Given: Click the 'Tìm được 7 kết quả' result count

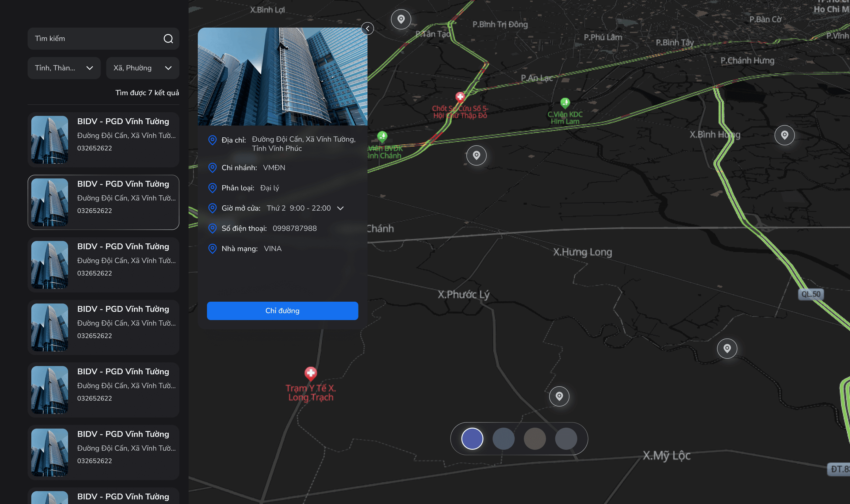Looking at the screenshot, I should (x=147, y=93).
